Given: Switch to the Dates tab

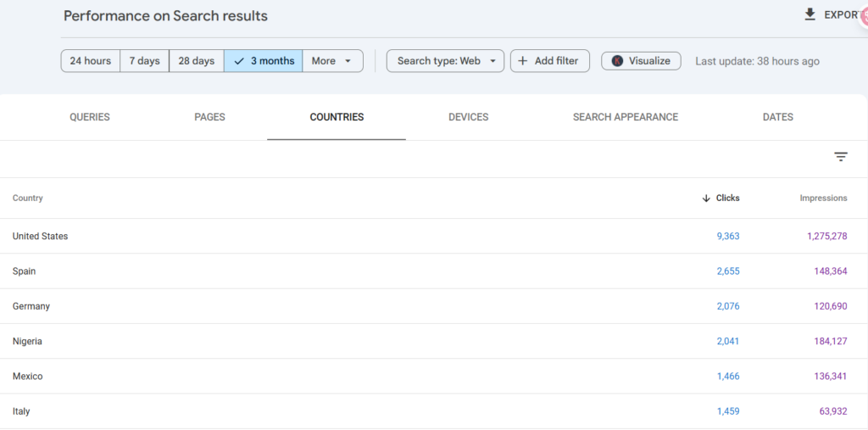Looking at the screenshot, I should (x=777, y=117).
